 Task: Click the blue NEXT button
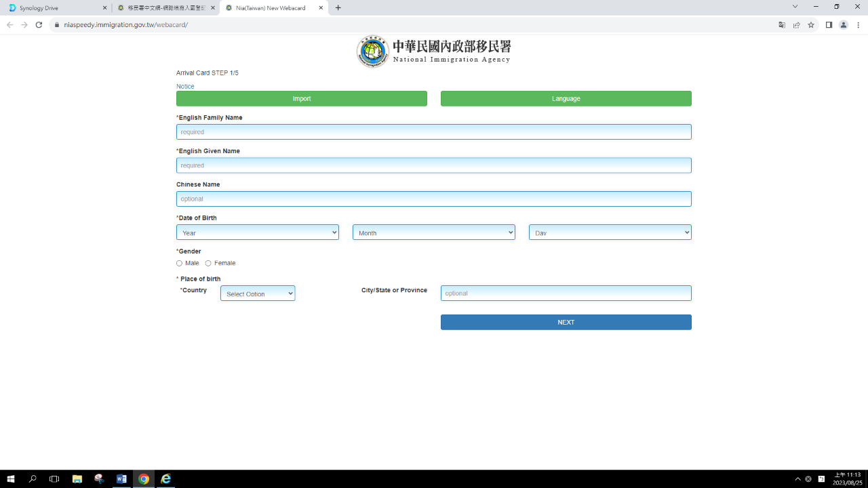566,323
